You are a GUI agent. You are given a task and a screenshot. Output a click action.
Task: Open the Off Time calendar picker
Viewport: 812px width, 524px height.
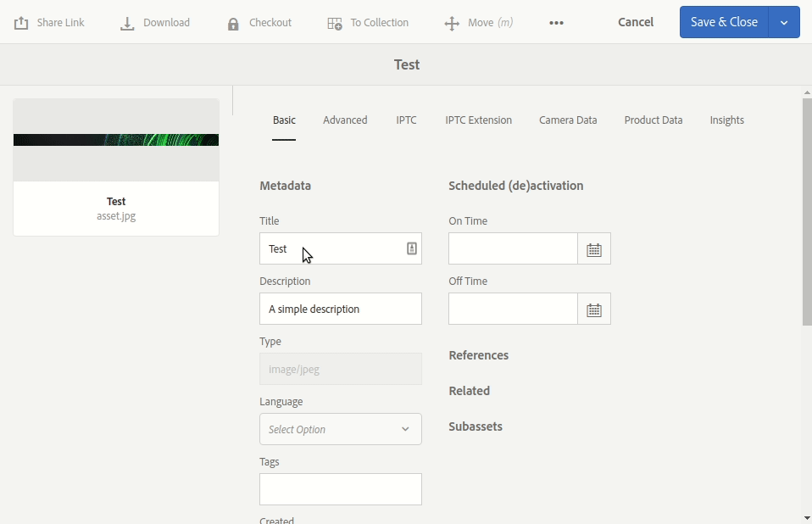coord(594,309)
